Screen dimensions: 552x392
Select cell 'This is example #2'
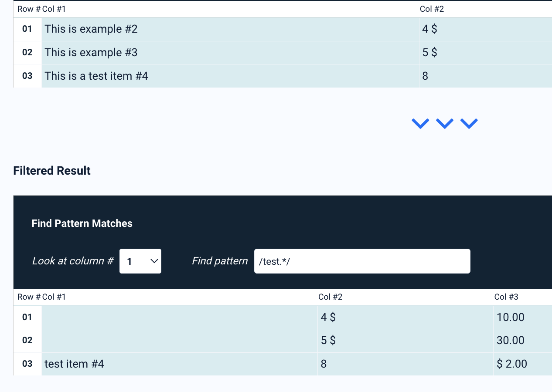click(230, 29)
